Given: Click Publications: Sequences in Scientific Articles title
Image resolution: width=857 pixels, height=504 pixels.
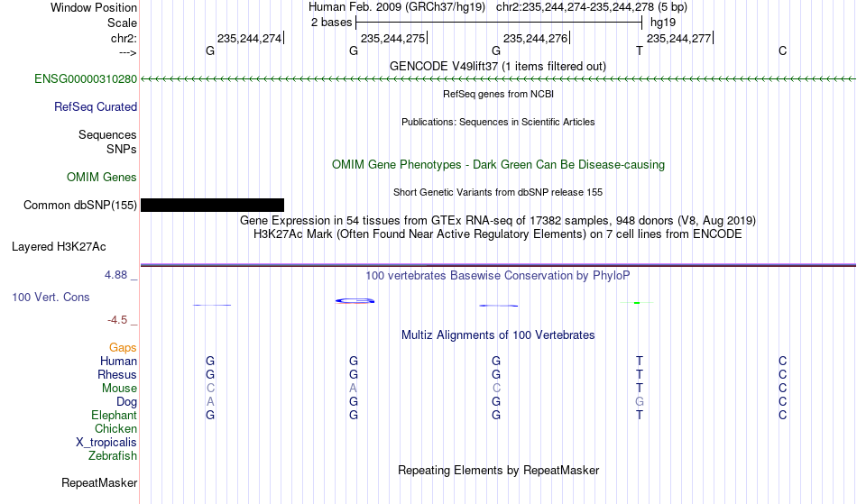Looking at the screenshot, I should tap(498, 122).
